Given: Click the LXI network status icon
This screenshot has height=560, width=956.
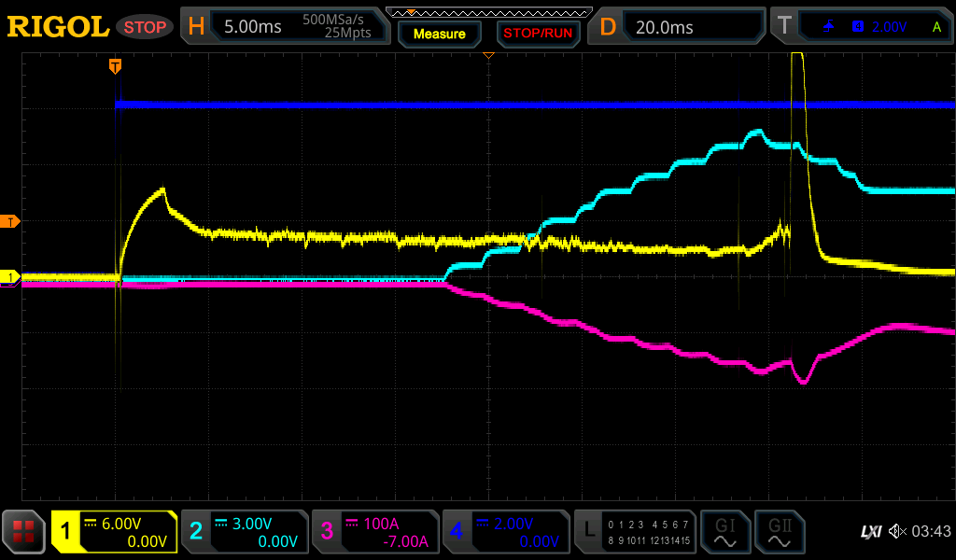Looking at the screenshot, I should click(870, 532).
